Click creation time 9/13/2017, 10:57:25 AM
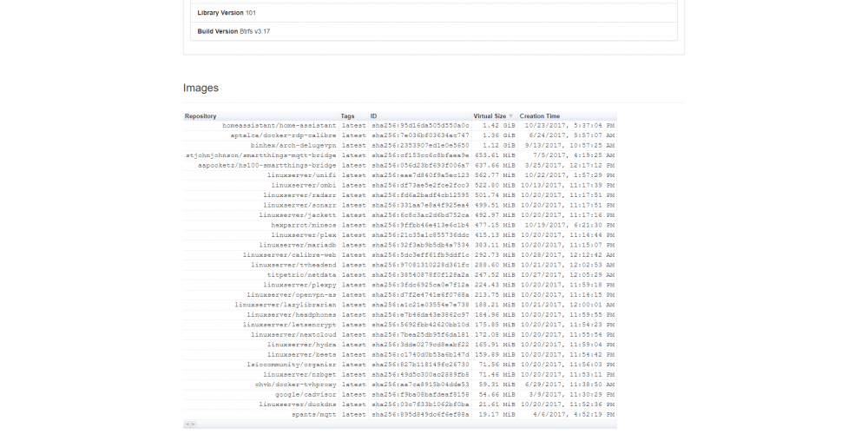The width and height of the screenshot is (868, 447). pos(569,146)
